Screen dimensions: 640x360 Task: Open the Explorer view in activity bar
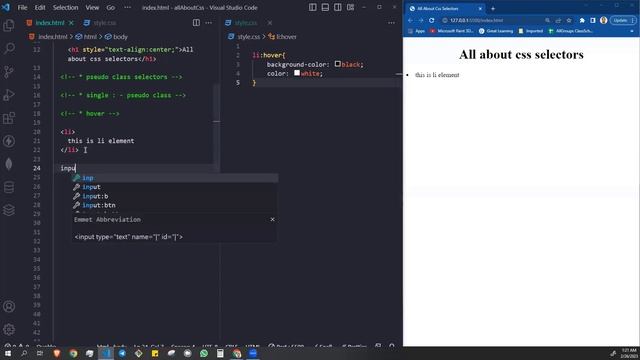pyautogui.click(x=9, y=26)
